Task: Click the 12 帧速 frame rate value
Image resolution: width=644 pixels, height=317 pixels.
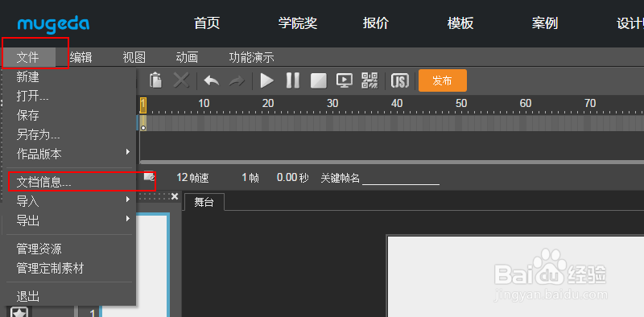Action: pyautogui.click(x=192, y=178)
